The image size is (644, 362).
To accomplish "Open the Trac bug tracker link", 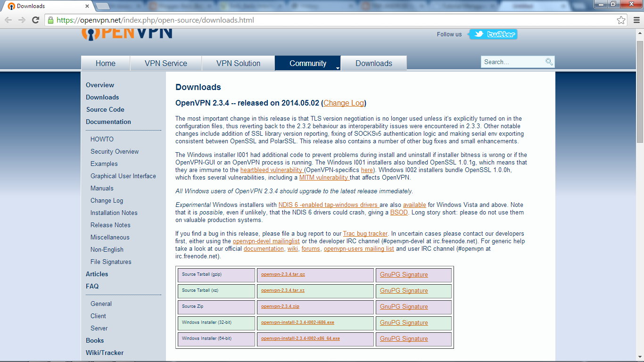I will (365, 233).
